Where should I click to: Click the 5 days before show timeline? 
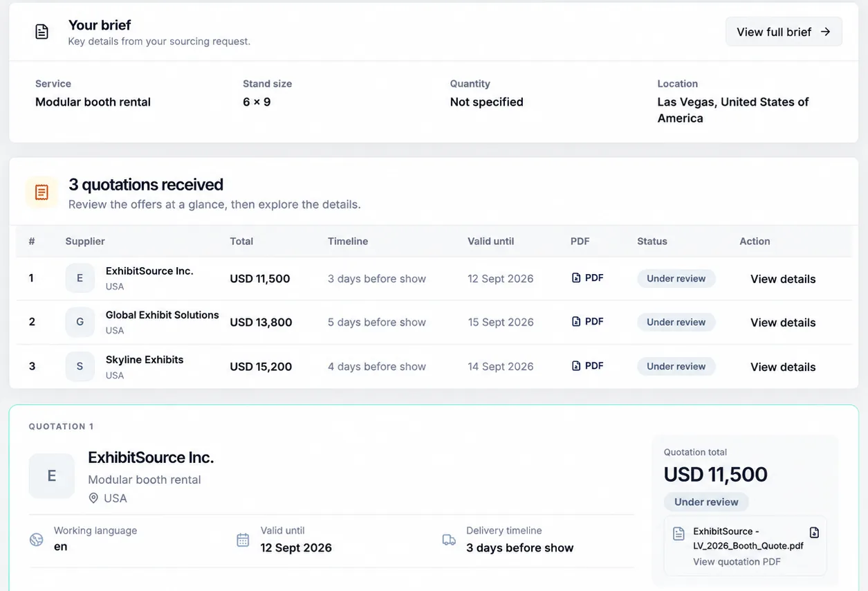point(377,322)
